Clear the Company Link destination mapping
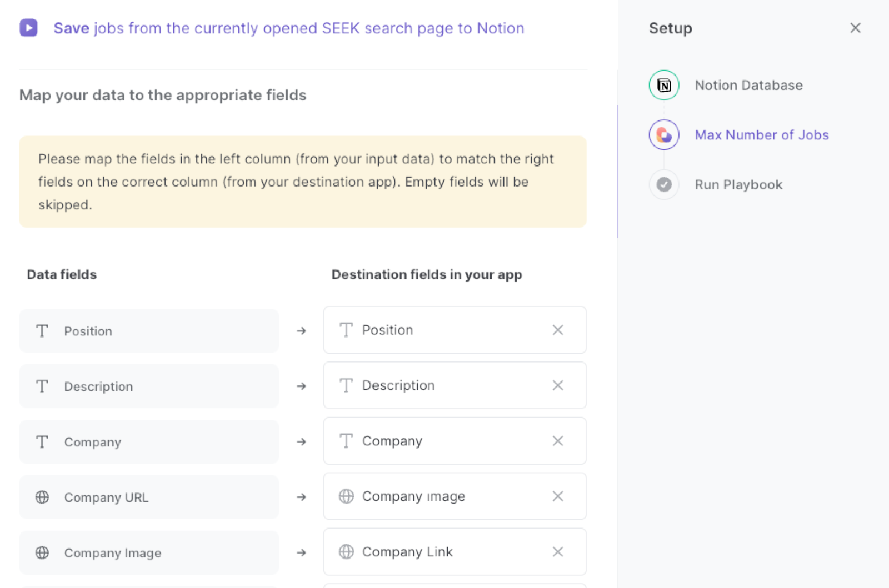Screen dimensions: 889x588 pyautogui.click(x=558, y=552)
